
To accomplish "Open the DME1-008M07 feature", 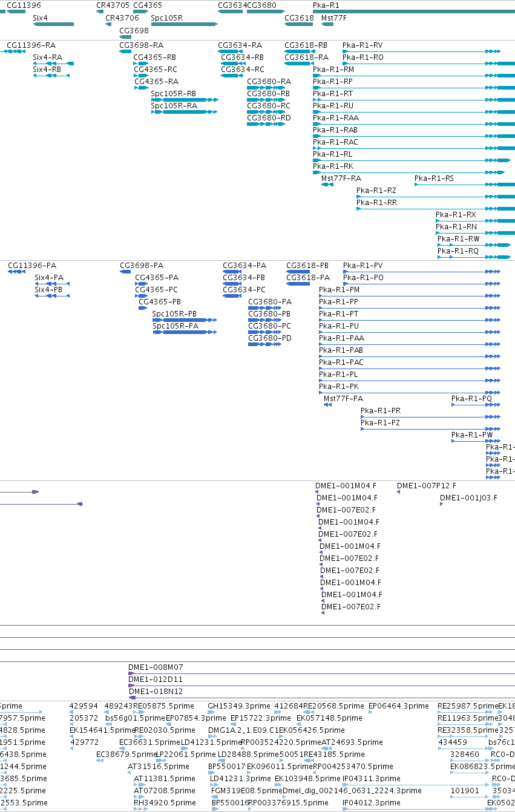I will [156, 667].
